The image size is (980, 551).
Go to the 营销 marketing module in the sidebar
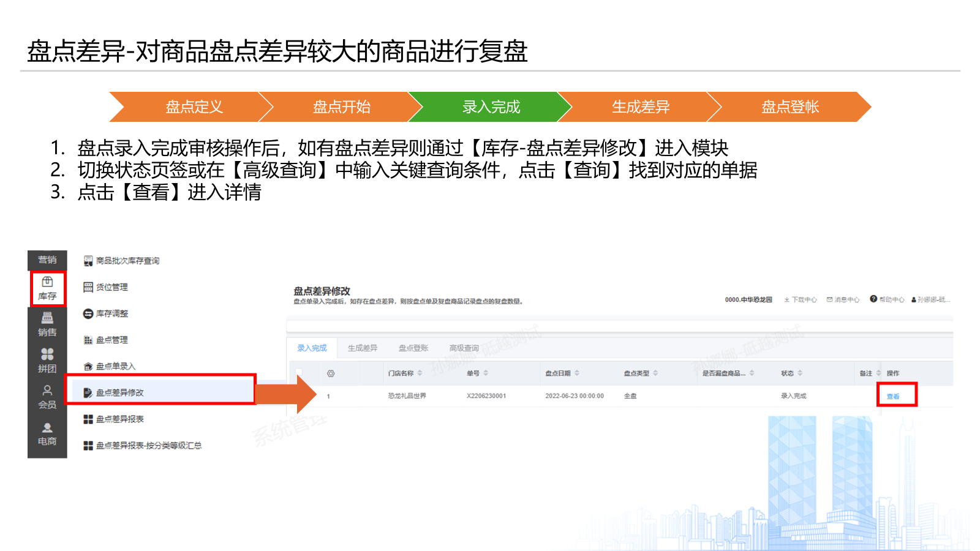47,260
